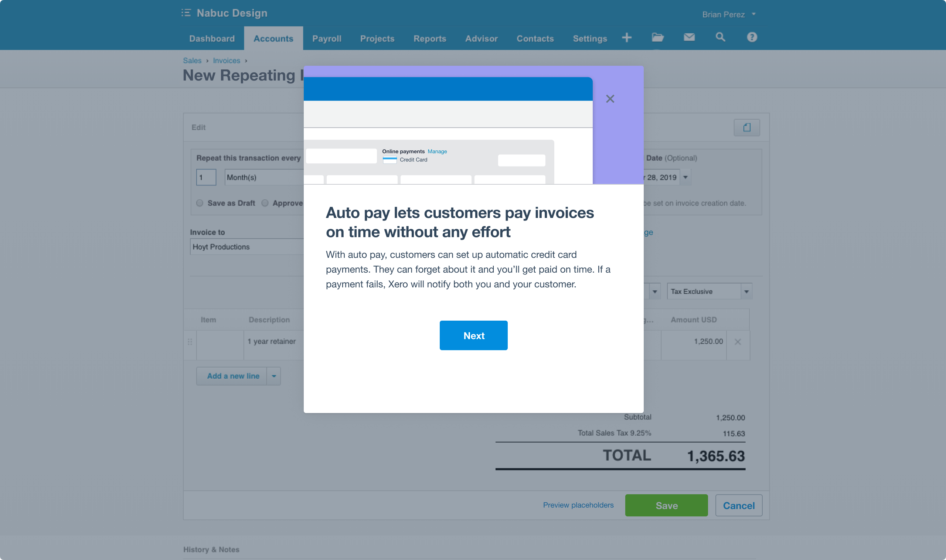Click the Manage online payments link
This screenshot has height=560, width=946.
437,151
